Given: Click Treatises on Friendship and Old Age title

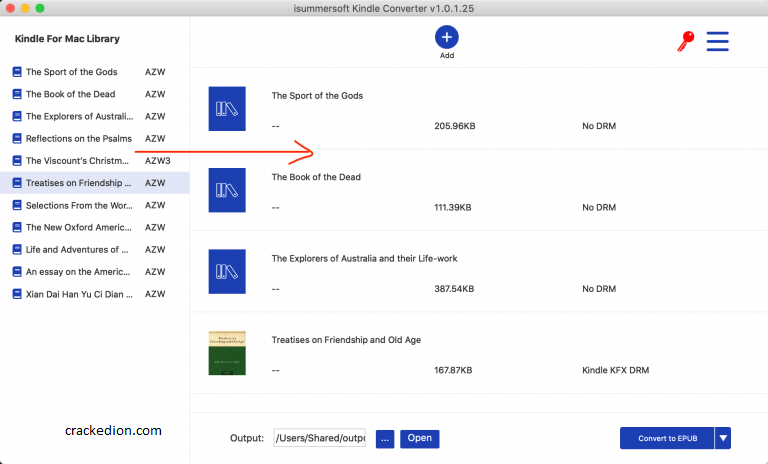Looking at the screenshot, I should [x=346, y=340].
